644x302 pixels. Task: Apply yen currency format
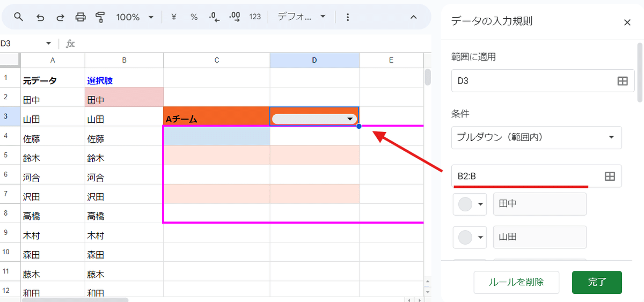tap(174, 17)
